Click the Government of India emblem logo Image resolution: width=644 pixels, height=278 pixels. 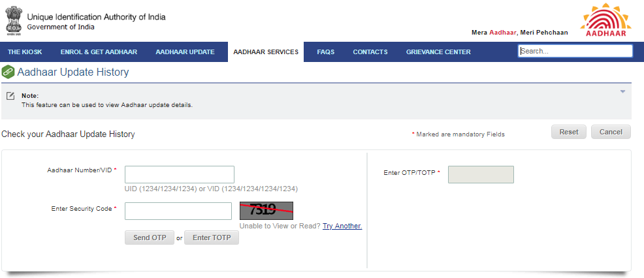click(x=14, y=20)
